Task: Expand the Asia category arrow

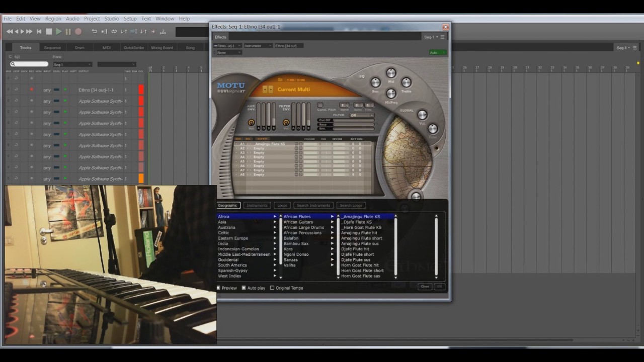Action: [x=275, y=222]
